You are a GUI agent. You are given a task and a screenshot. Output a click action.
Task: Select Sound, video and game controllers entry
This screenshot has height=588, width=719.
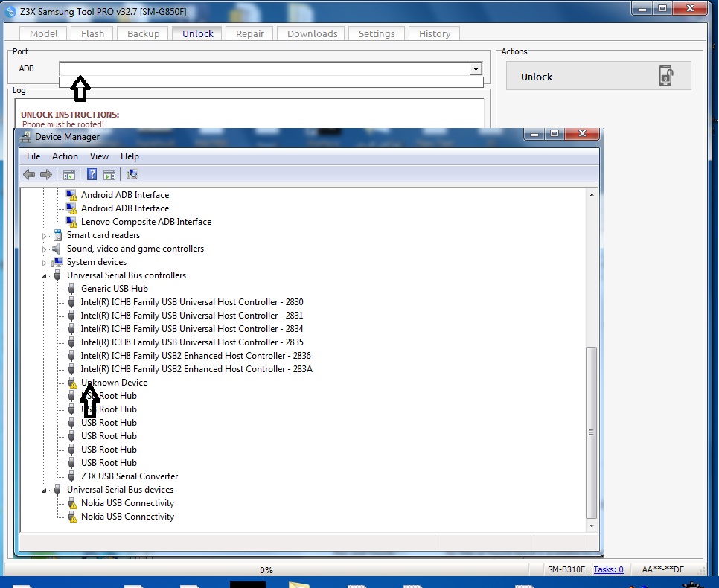tap(135, 248)
